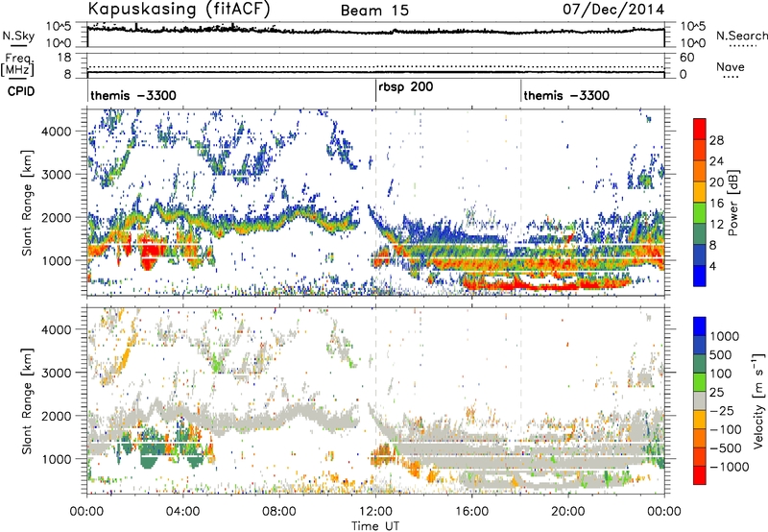Click the 'CPID' row label

click(x=21, y=91)
